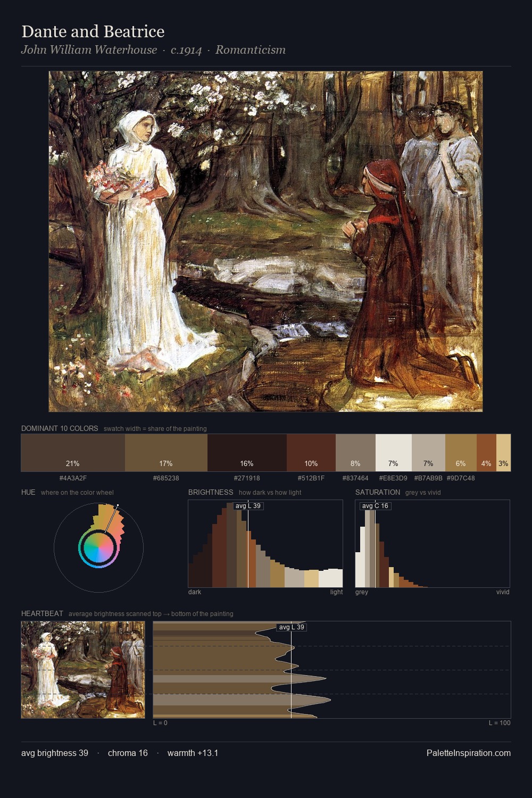Click the 'light' brightness axis label

tap(336, 592)
